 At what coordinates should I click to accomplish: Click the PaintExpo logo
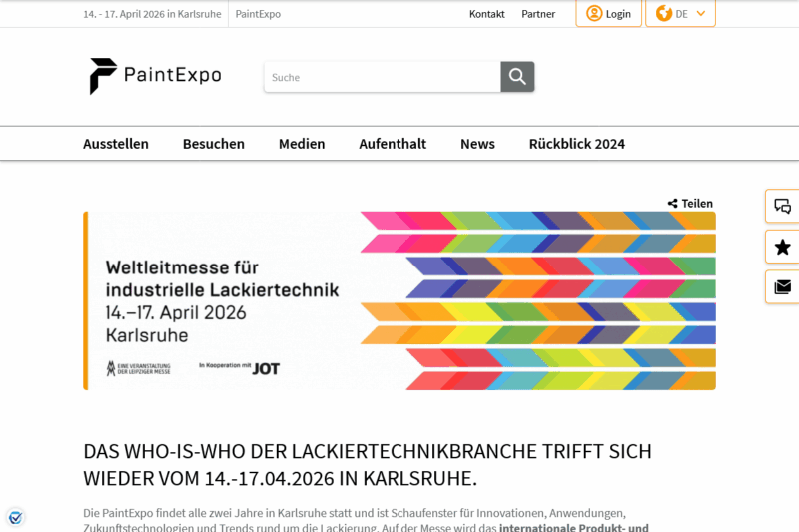155,76
